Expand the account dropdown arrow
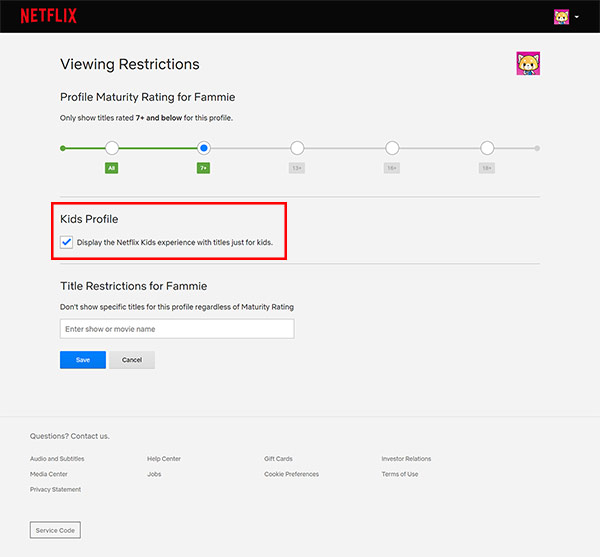Image resolution: width=600 pixels, height=557 pixels. click(x=577, y=17)
